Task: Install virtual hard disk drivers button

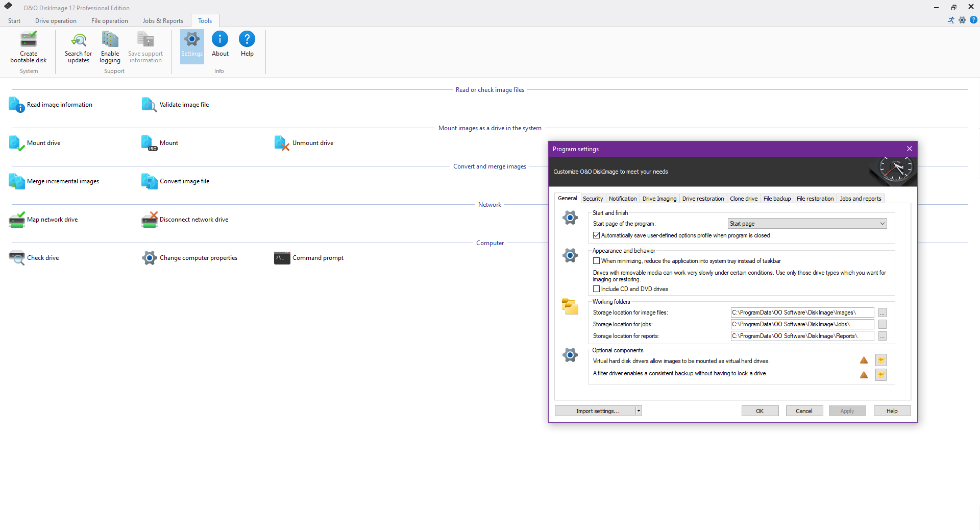Action: pyautogui.click(x=881, y=360)
